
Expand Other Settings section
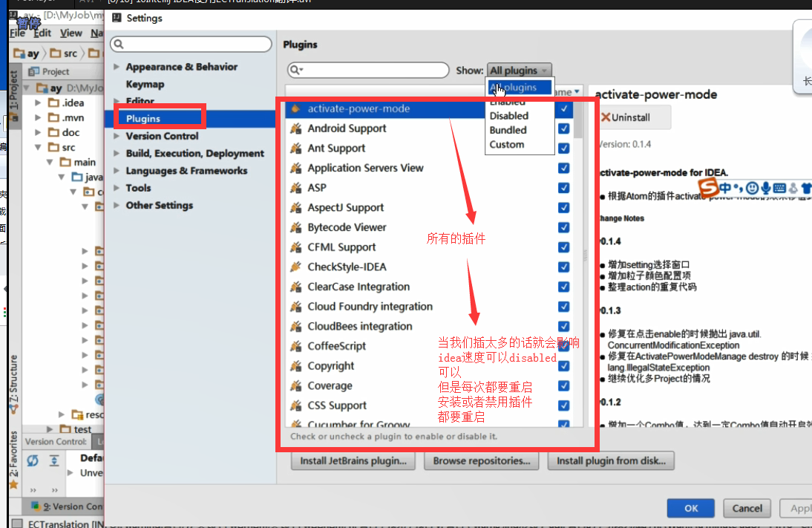[117, 205]
